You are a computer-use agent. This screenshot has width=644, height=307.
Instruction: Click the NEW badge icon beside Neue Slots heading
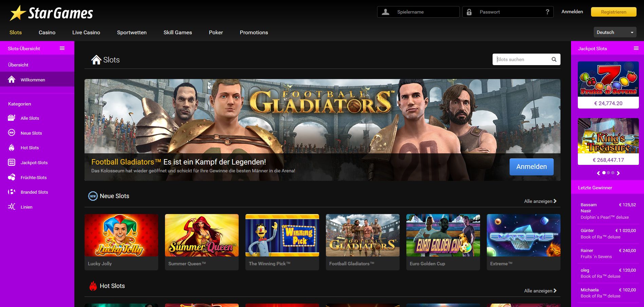(x=93, y=196)
